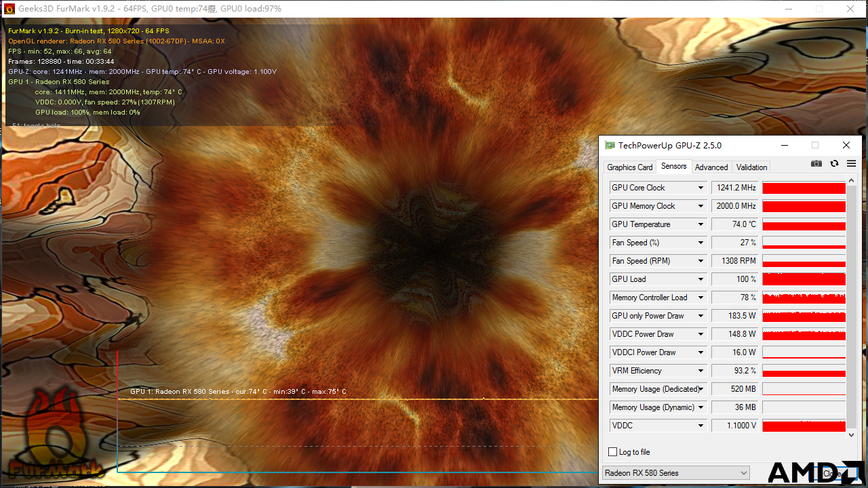Screen dimensions: 868x488
Task: Close the FurMark window
Action: pyautogui.click(x=851, y=9)
